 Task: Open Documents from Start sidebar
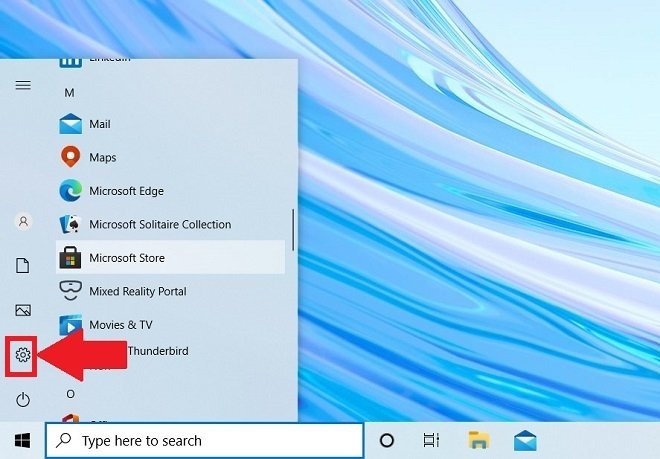23,266
